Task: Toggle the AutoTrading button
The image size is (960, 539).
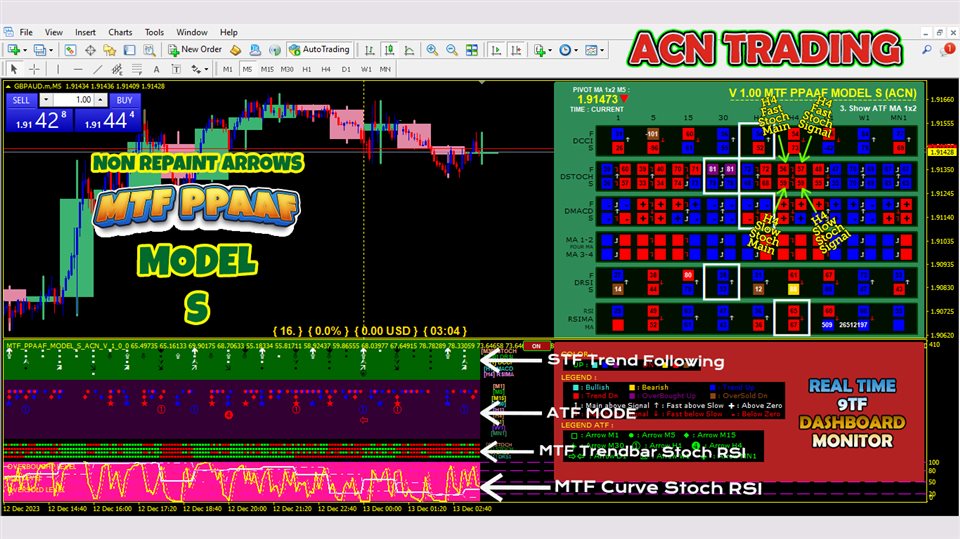Action: (320, 49)
